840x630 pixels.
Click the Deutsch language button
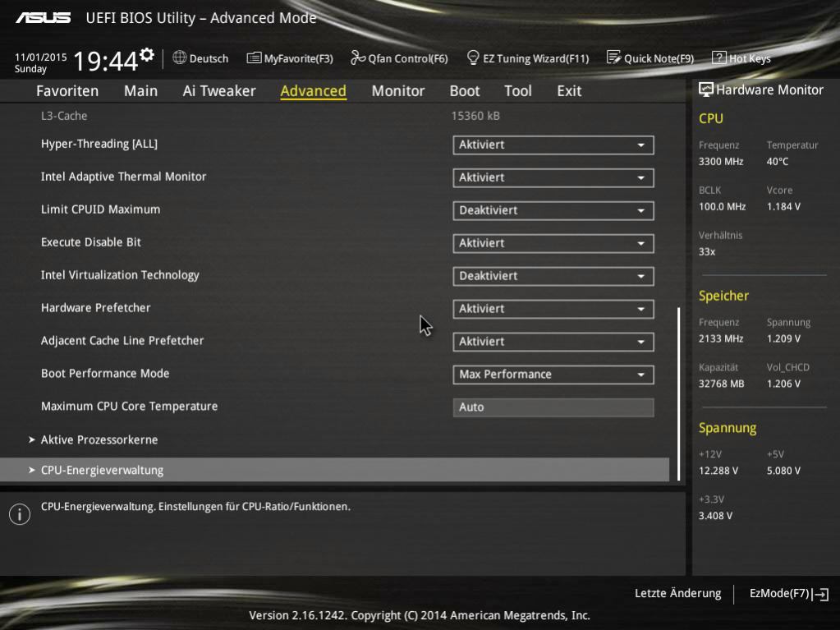[200, 58]
